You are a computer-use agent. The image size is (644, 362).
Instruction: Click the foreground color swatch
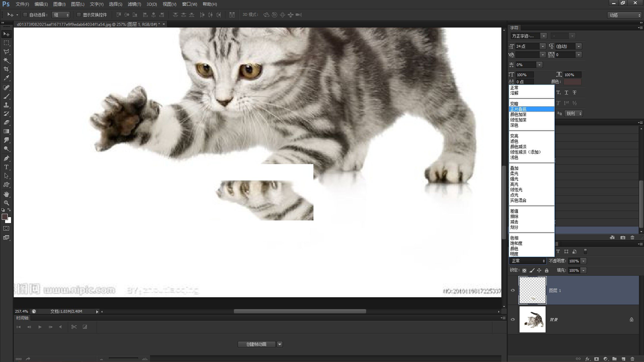coord(5,217)
